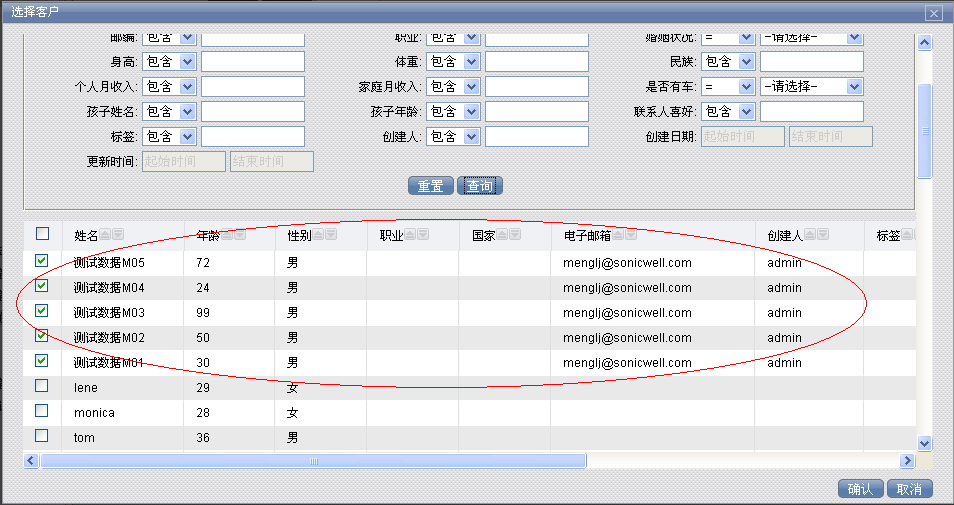This screenshot has height=505, width=954.
Task: Click the 查询 search button
Action: point(480,186)
